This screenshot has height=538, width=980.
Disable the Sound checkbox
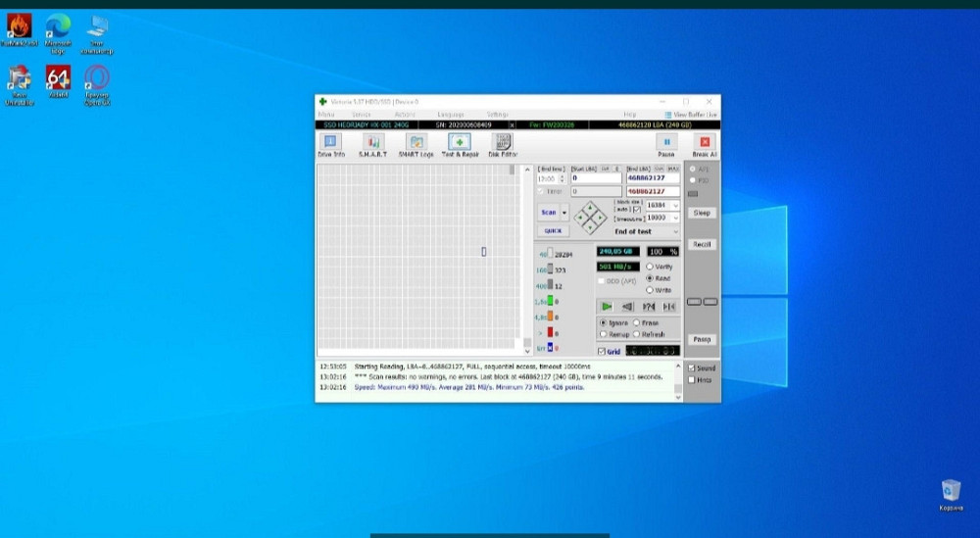pos(692,368)
